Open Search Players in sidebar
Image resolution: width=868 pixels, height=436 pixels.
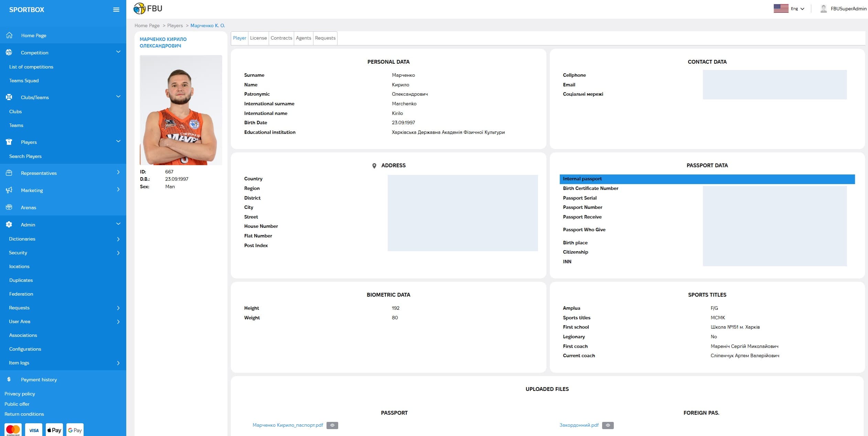[x=25, y=156]
